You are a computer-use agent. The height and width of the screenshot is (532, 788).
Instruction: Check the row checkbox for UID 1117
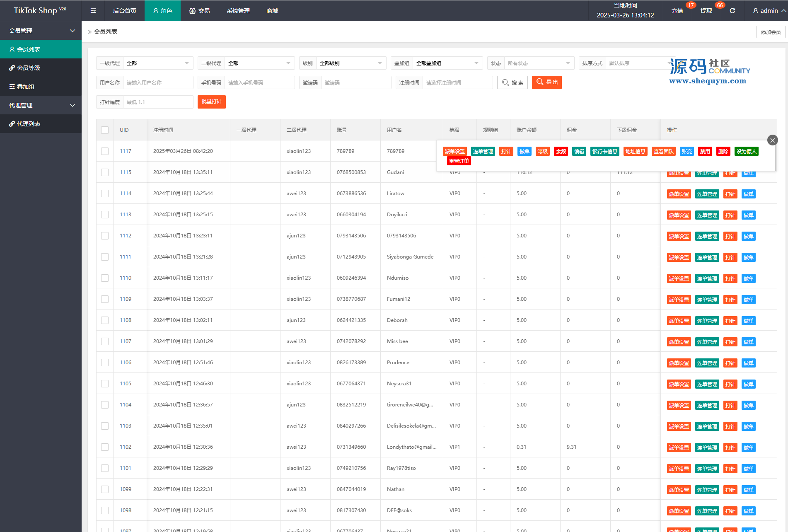(x=105, y=151)
